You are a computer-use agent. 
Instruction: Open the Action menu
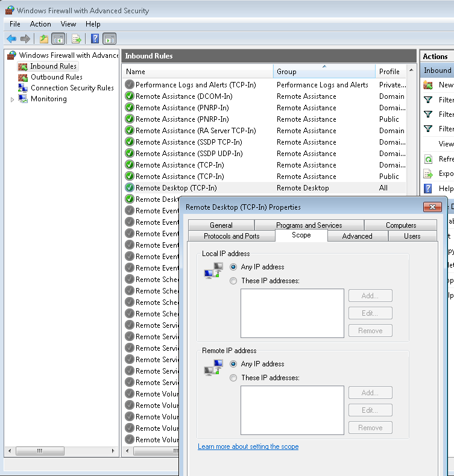(x=40, y=24)
